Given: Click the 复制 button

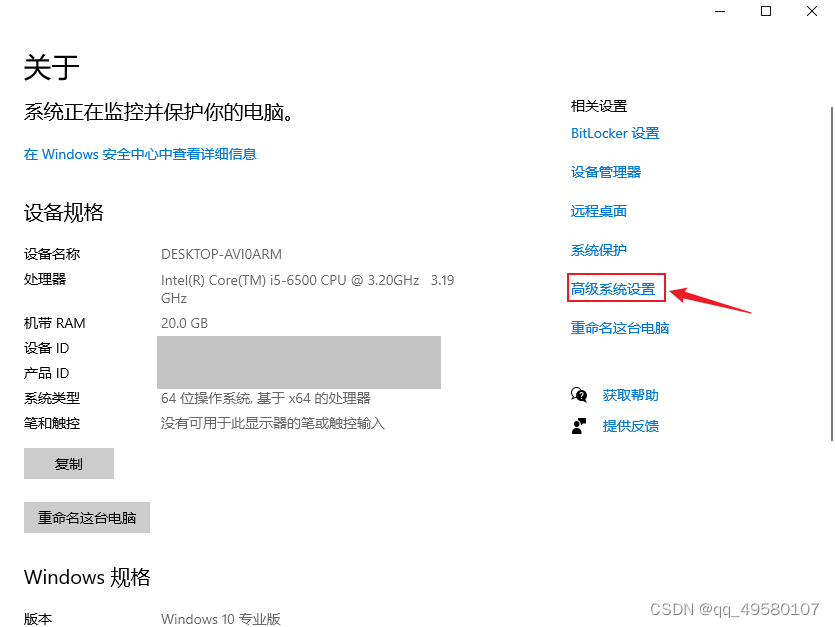Looking at the screenshot, I should 69,463.
